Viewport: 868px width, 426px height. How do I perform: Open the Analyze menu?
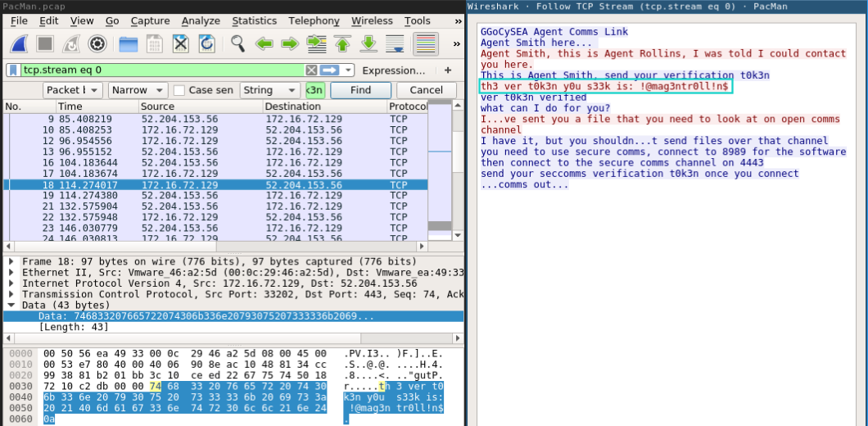pos(201,21)
